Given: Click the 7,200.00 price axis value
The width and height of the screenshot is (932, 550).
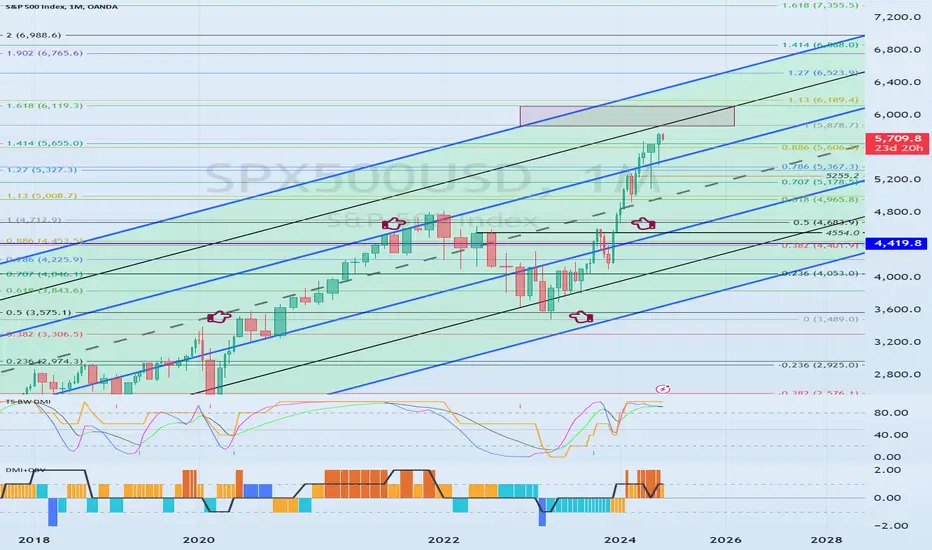Looking at the screenshot, I should coord(897,17).
